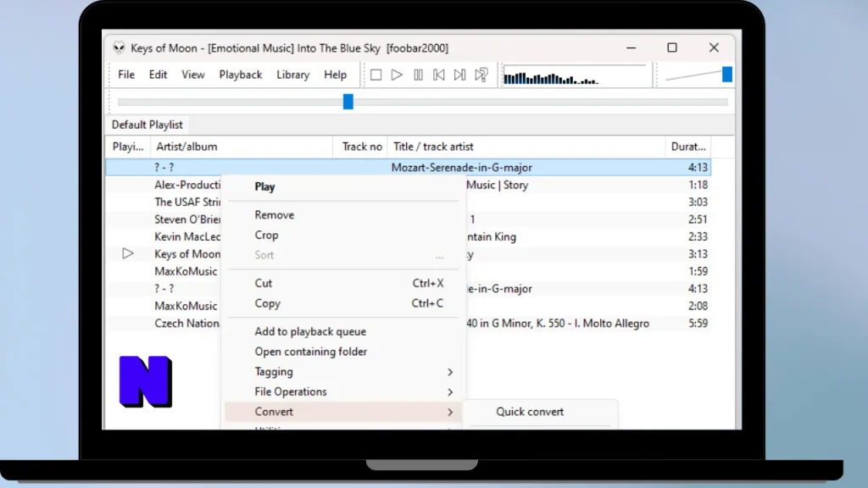
Task: Switch to the Default Playlist tab
Action: pyautogui.click(x=147, y=125)
